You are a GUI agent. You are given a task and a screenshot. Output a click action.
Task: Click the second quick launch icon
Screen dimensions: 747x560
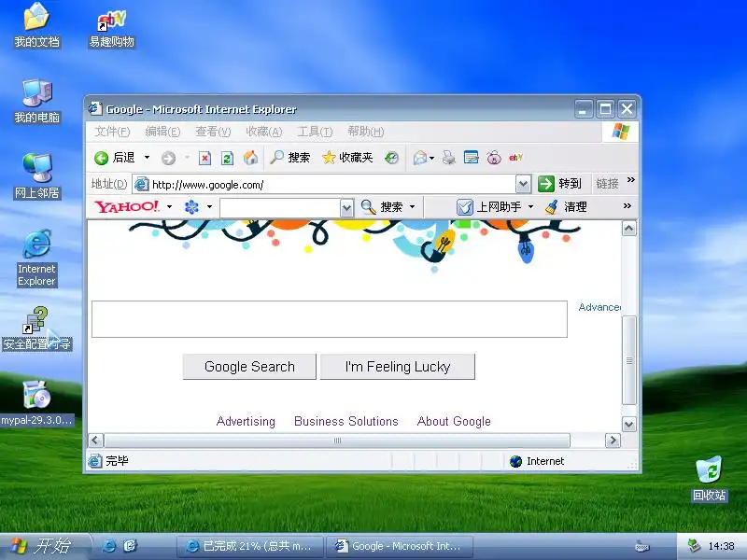pyautogui.click(x=130, y=546)
